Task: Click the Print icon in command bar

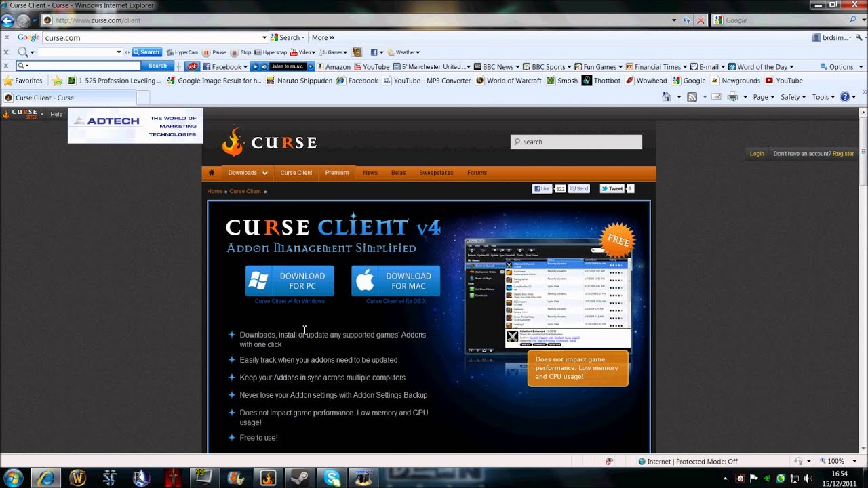Action: (x=732, y=97)
